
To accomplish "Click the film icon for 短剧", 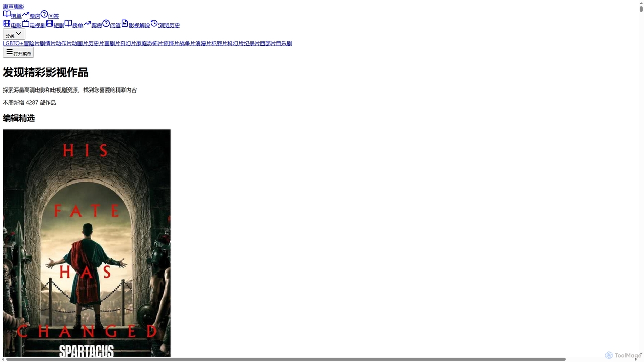I will pos(49,23).
